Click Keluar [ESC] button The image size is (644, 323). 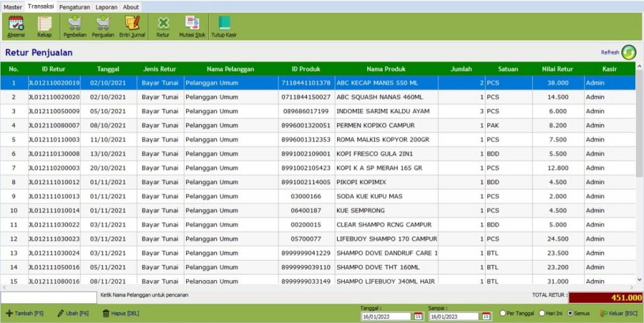click(x=619, y=313)
